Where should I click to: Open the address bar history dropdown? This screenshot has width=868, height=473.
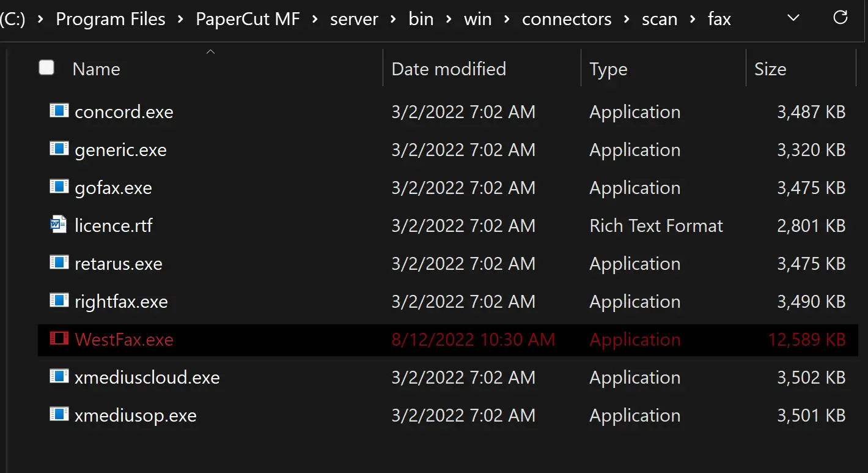pyautogui.click(x=793, y=18)
